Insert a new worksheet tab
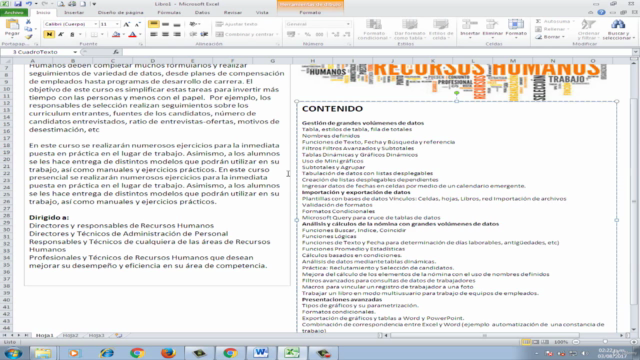The image size is (640, 360). click(118, 336)
